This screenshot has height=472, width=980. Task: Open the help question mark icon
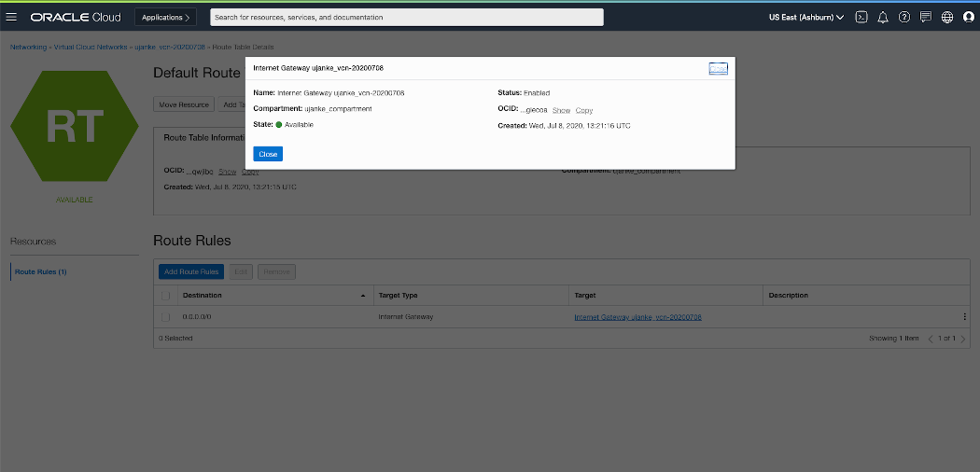[903, 17]
